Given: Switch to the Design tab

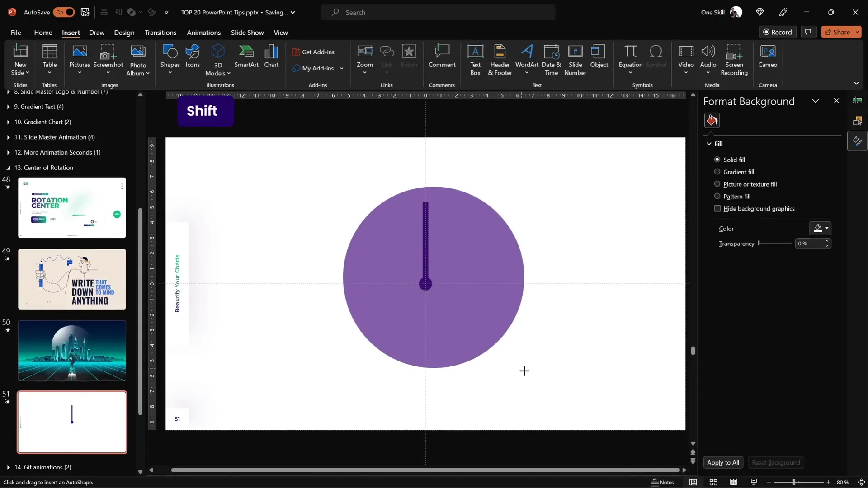Looking at the screenshot, I should coord(124,33).
